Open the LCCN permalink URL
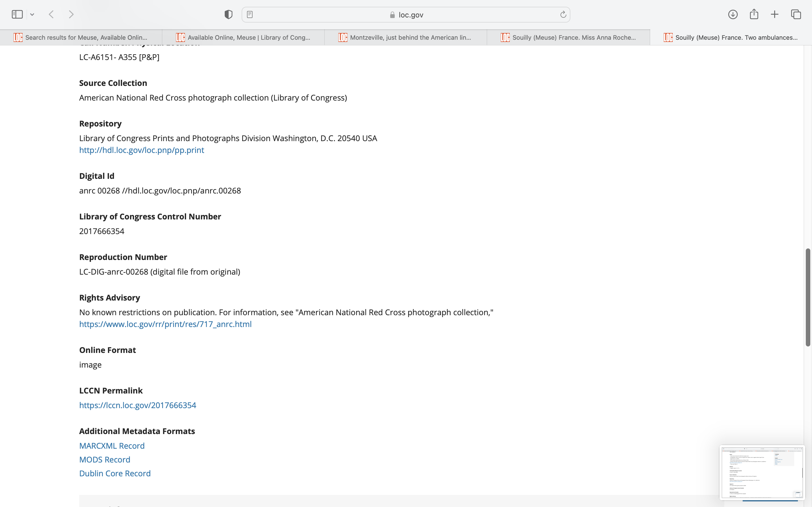 (x=138, y=405)
